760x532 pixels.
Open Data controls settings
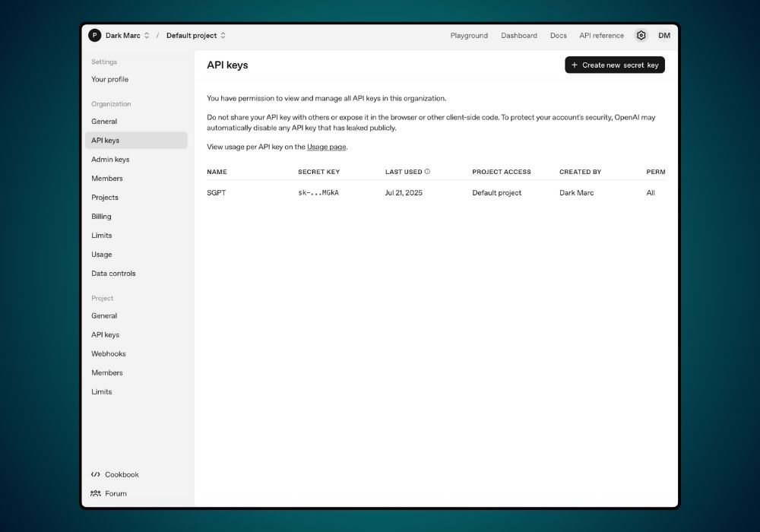113,273
